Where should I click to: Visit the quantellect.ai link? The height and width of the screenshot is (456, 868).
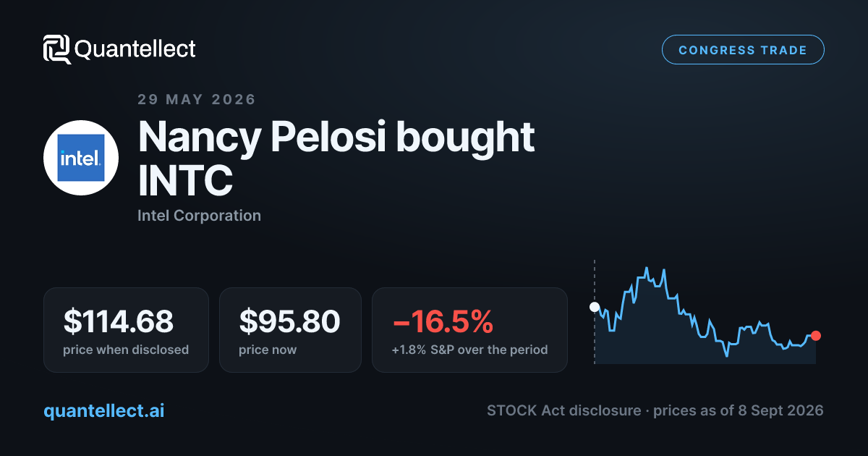point(104,410)
